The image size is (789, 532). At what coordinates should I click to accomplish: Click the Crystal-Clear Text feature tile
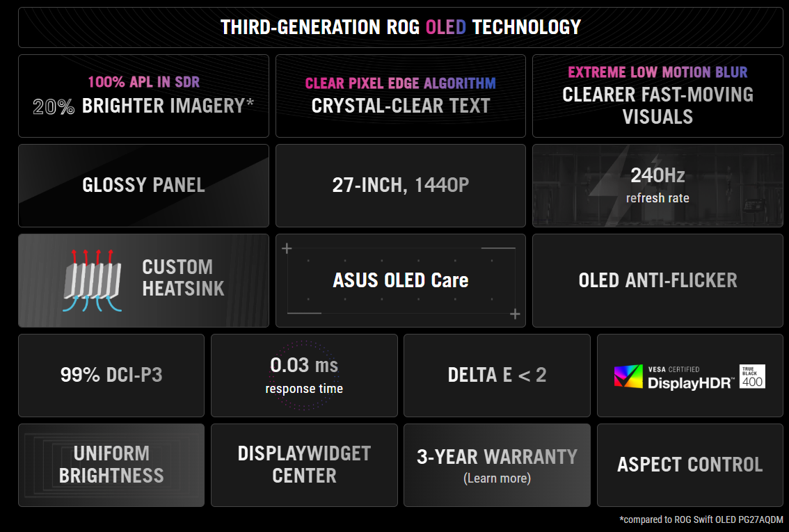pos(400,96)
